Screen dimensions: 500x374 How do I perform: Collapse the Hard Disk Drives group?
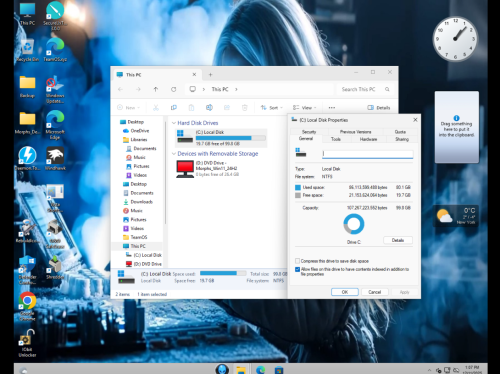(x=174, y=123)
